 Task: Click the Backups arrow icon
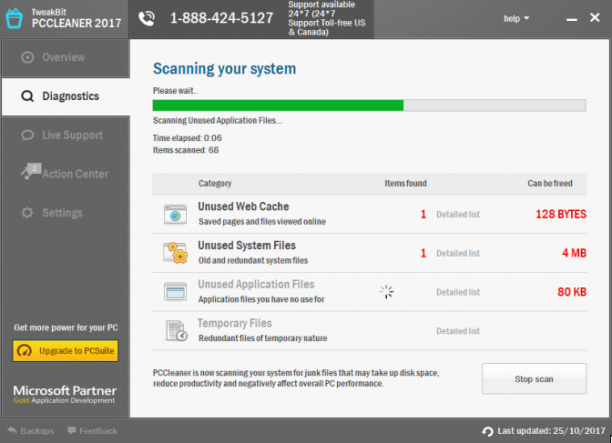tap(12, 430)
